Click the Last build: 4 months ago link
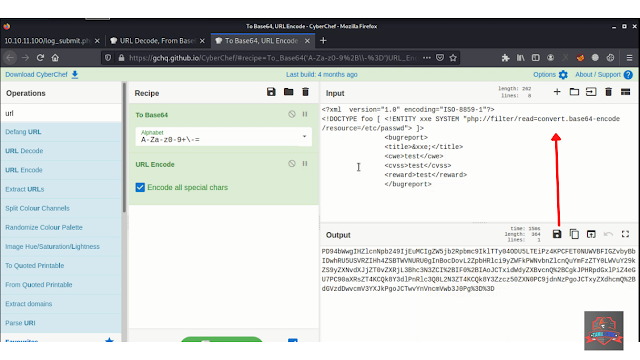 [x=322, y=75]
